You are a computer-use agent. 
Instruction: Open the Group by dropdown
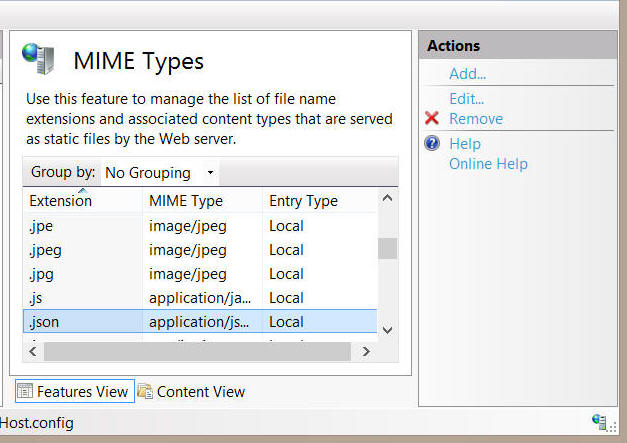(x=160, y=173)
